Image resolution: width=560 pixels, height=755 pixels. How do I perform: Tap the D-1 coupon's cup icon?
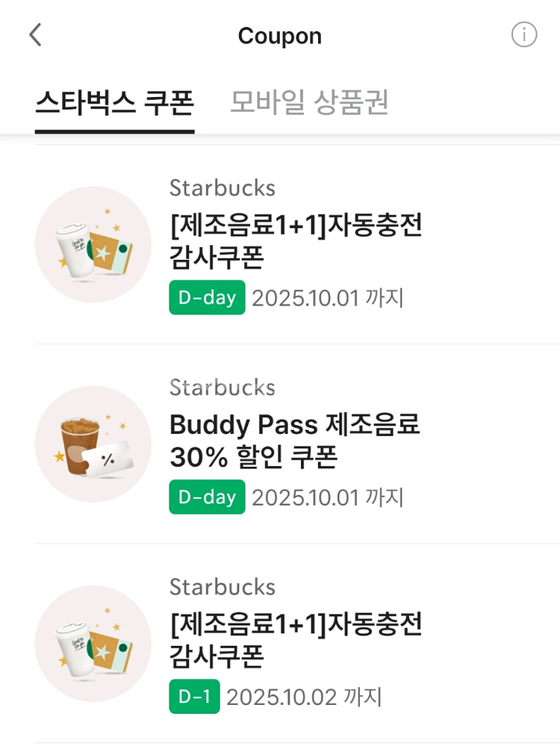(93, 643)
